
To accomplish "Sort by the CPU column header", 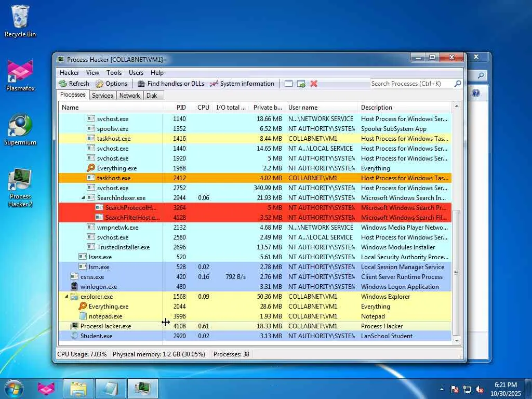I will pos(201,107).
